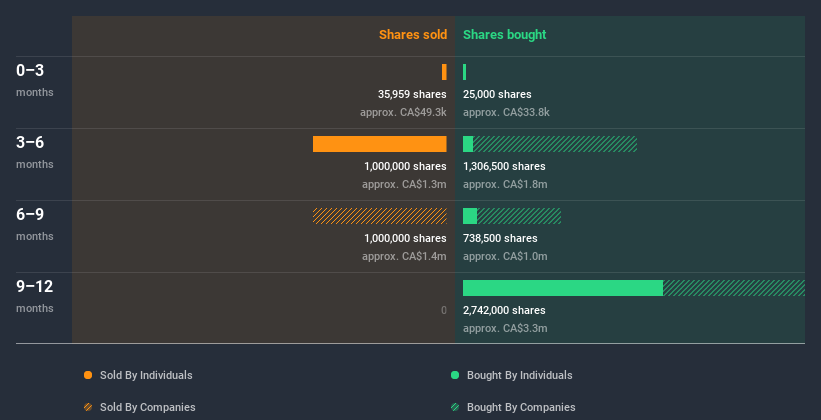Click 1,000,000 shares sold in 6–9 months

click(405, 238)
